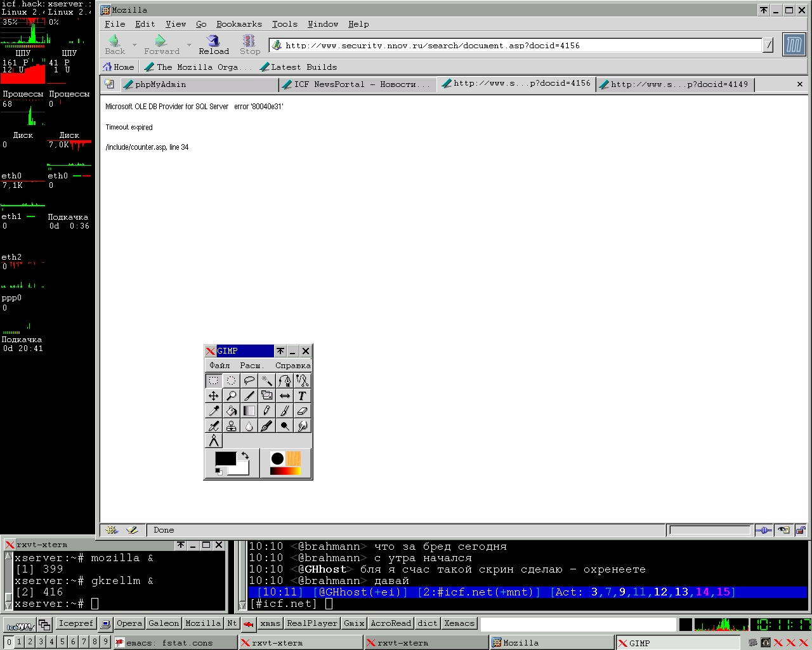Choose the Text tool in GIMP

(303, 395)
